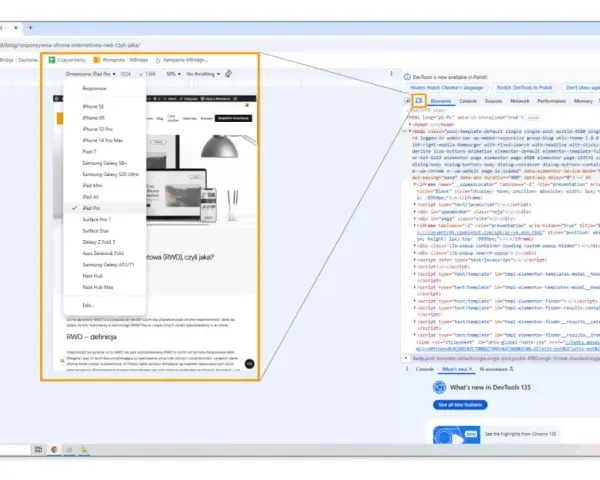This screenshot has height=480, width=600.
Task: Choose Surface Duo device
Action: 104,231
